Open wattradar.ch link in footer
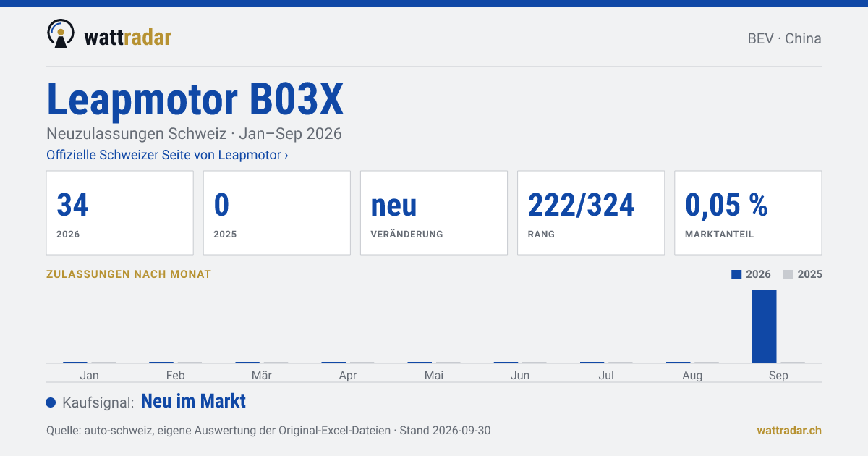 [789, 430]
